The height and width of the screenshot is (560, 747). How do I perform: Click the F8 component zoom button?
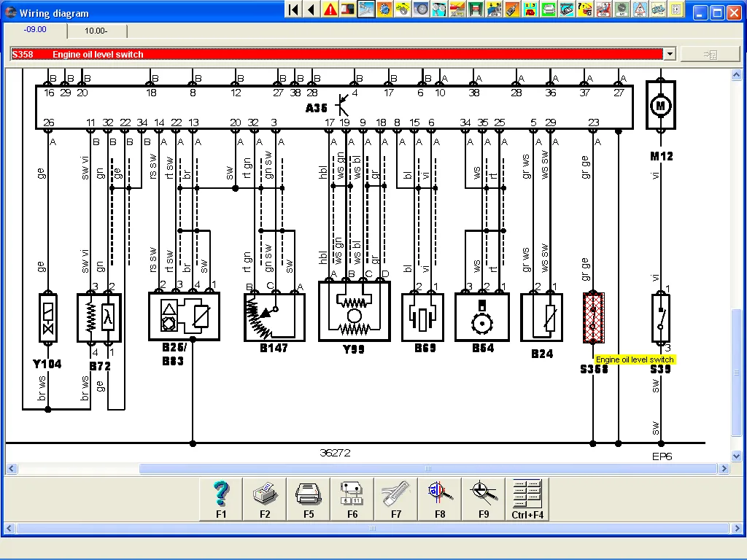tap(440, 499)
